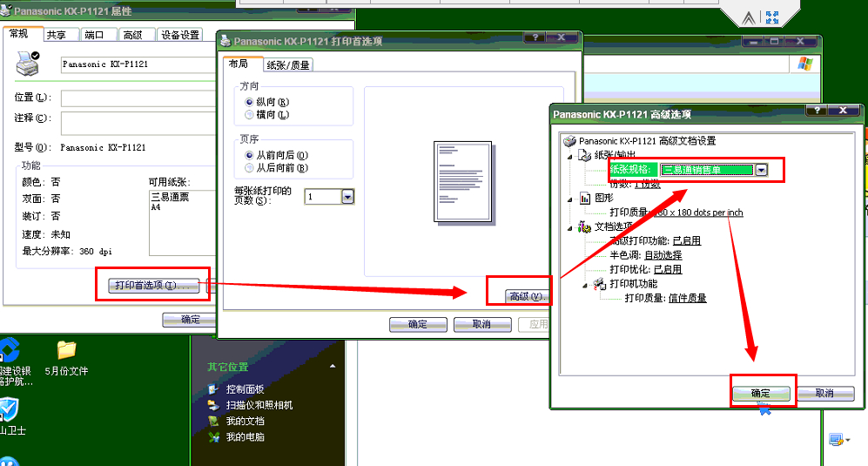Click the Windows flag logo in background window
This screenshot has width=868, height=466.
(805, 64)
